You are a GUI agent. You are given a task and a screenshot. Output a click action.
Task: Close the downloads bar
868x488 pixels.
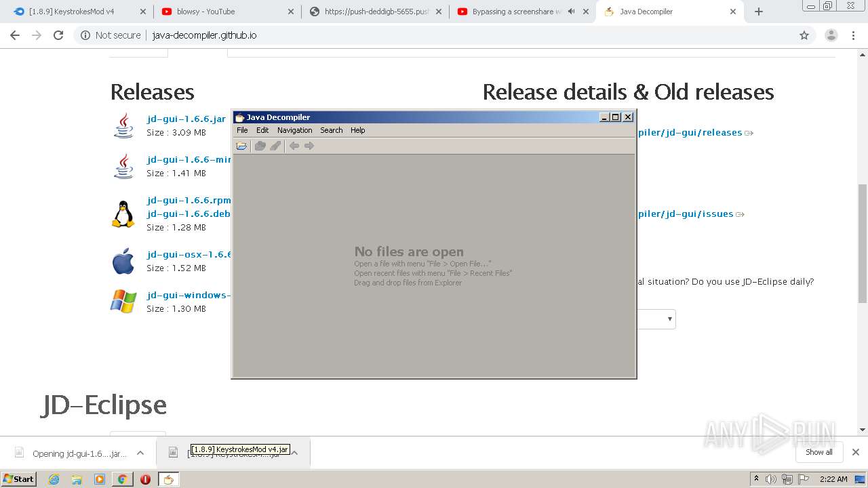856,452
